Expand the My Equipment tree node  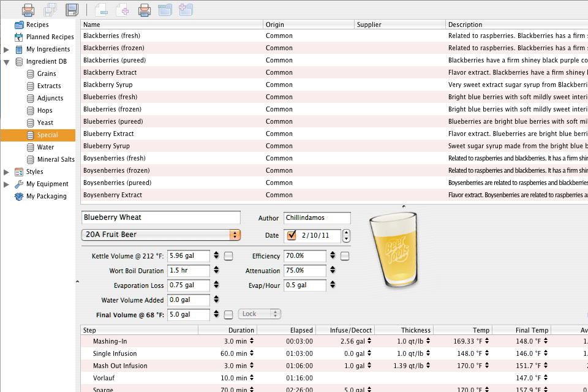coord(7,184)
